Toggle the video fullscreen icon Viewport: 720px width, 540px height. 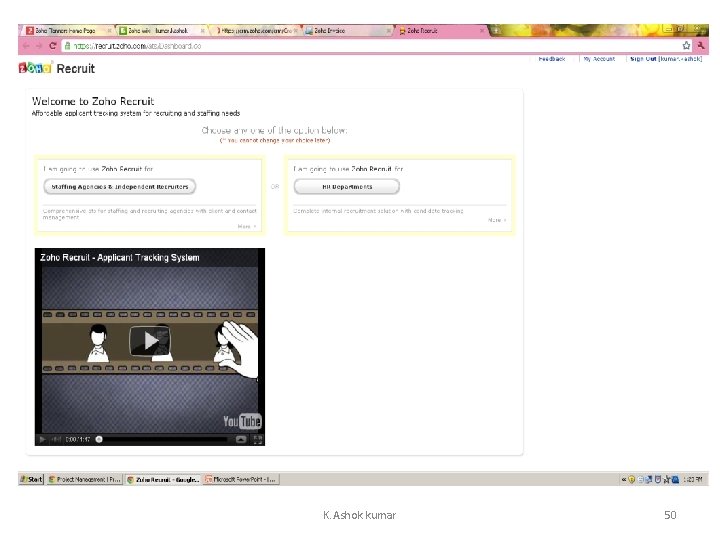pyautogui.click(x=258, y=440)
